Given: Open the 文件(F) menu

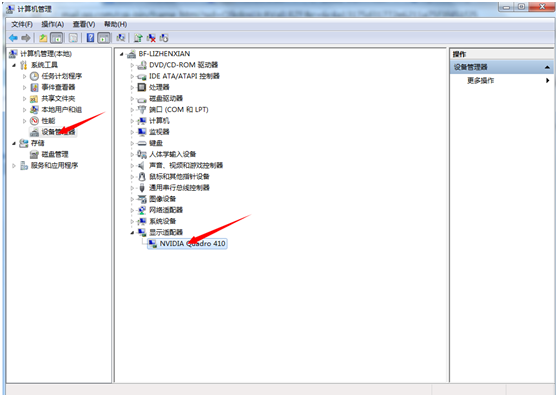Looking at the screenshot, I should [22, 24].
